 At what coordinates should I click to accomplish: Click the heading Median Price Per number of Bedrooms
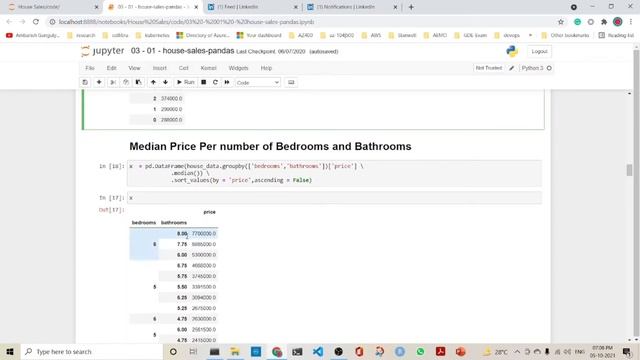(270, 147)
